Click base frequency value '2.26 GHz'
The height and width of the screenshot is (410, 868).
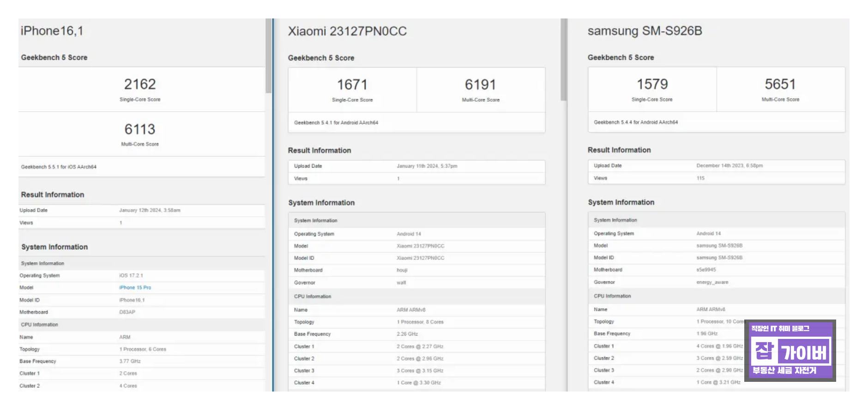[407, 334]
